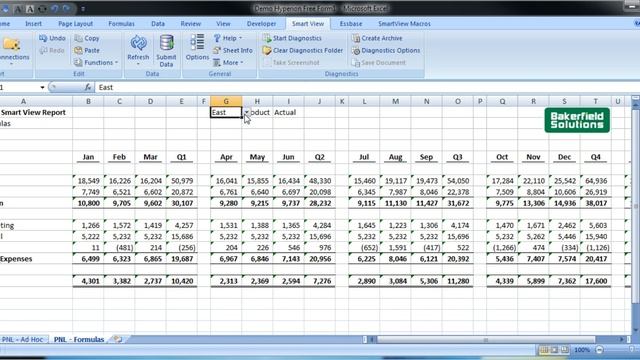Click Page Layout view icon in status bar

554,350
